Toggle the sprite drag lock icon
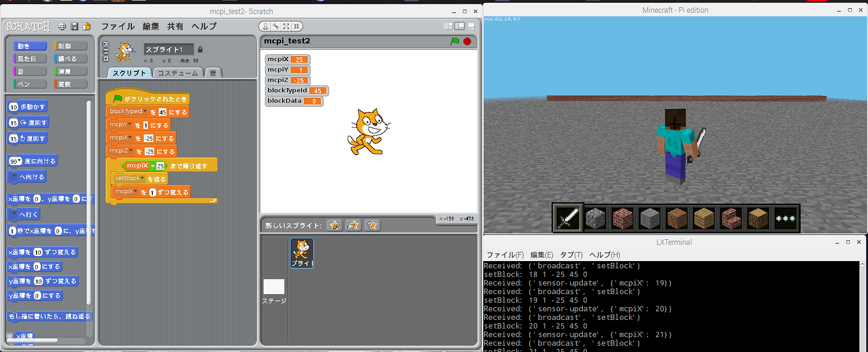This screenshot has width=868, height=352. 200,49
